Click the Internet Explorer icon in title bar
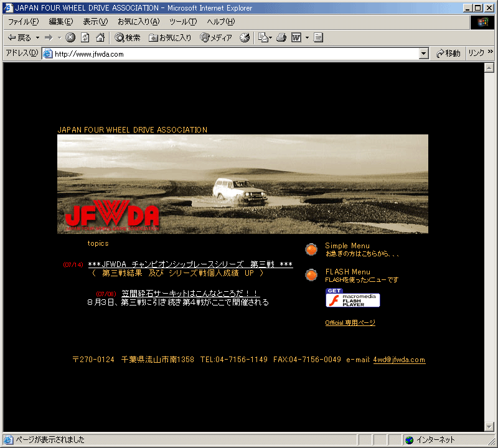The width and height of the screenshot is (498, 448). point(8,7)
